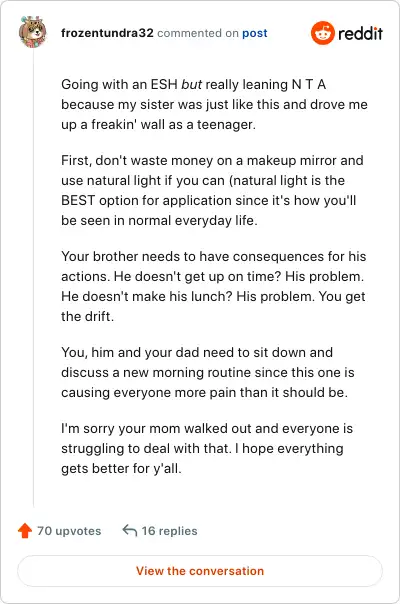
Task: Click the paragraph starting "You, him and your dad"
Action: (208, 372)
